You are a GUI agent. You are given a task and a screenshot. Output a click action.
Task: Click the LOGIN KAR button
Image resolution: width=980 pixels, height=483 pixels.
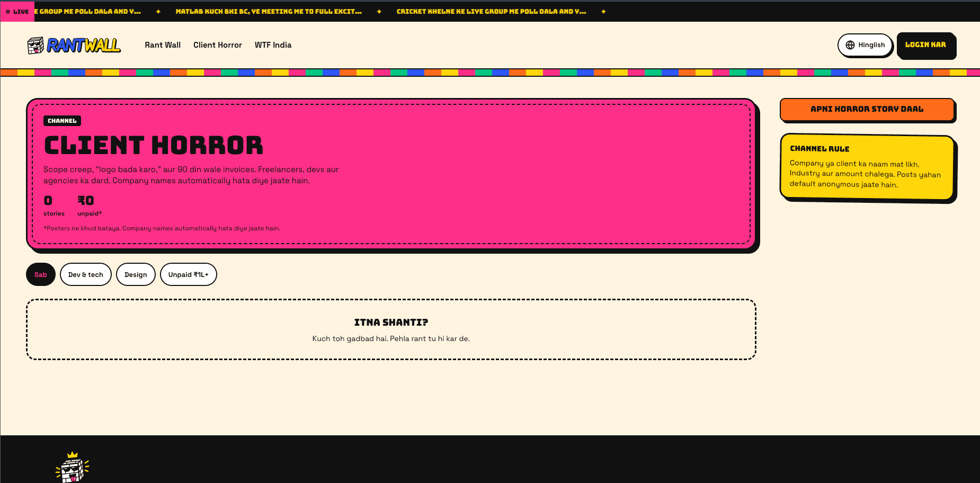(925, 45)
